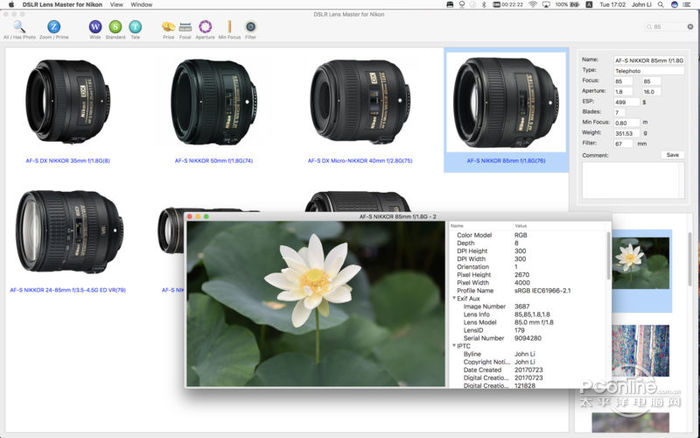
Task: Click inside the Comment text area
Action: coord(633,180)
